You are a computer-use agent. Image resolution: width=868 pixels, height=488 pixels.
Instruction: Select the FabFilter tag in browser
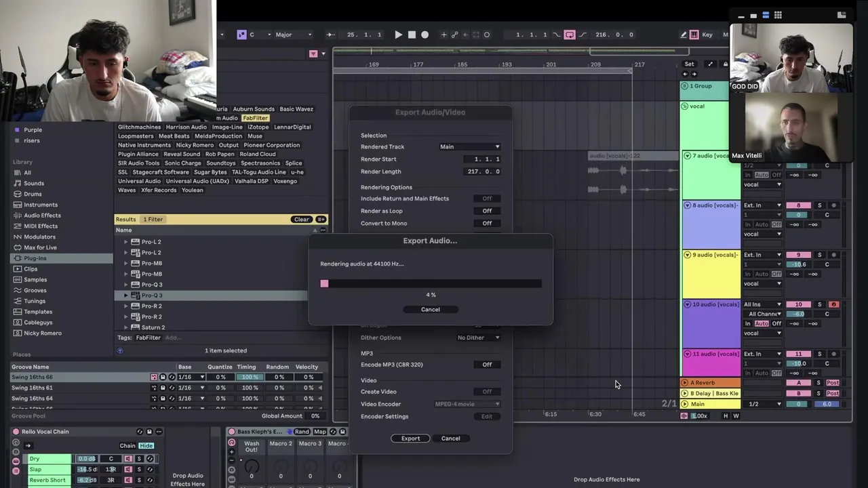click(x=255, y=118)
